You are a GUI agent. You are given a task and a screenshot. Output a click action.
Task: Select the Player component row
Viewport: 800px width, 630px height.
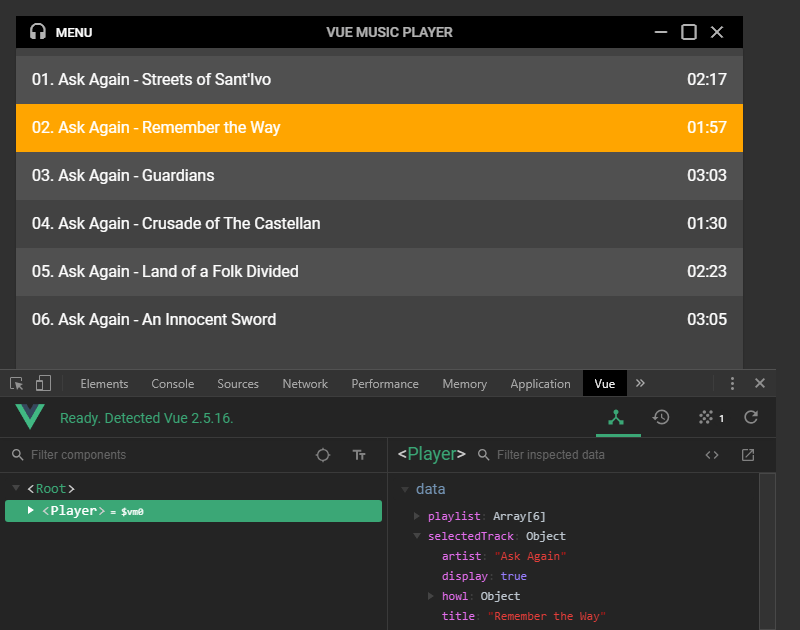193,511
